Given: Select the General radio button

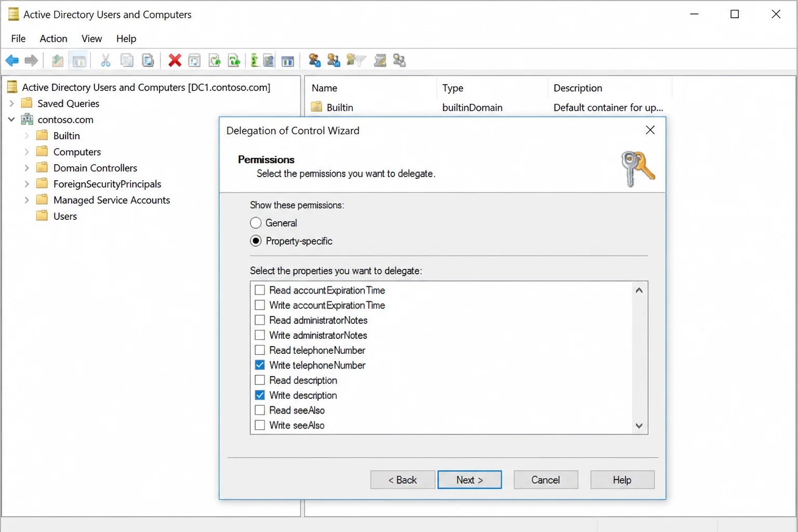Looking at the screenshot, I should tap(256, 223).
